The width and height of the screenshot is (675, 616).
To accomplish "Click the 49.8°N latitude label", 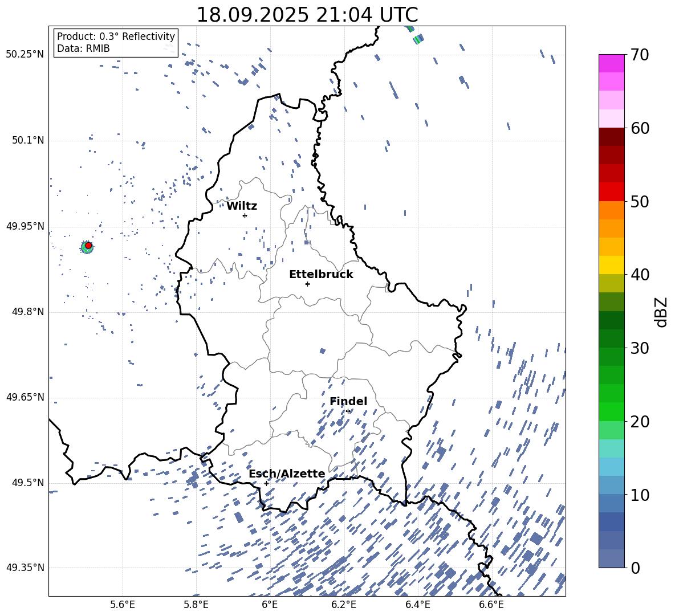I will pyautogui.click(x=28, y=312).
